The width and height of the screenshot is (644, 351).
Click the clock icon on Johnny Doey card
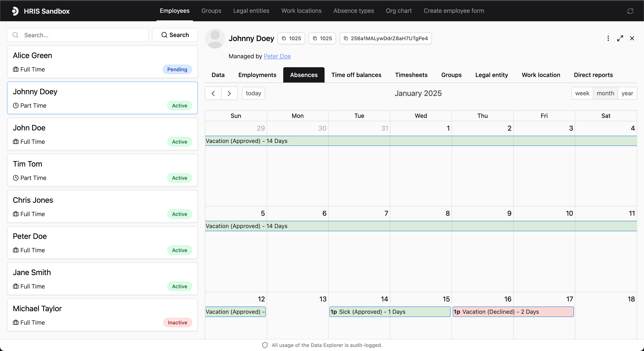pyautogui.click(x=16, y=106)
